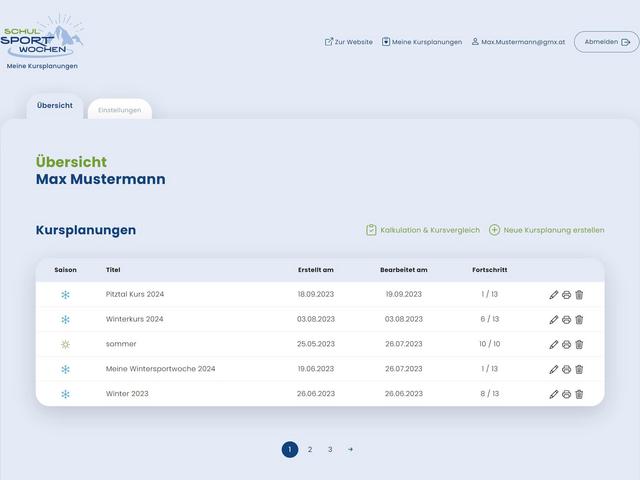640x480 pixels.
Task: Click the sun season icon for sommer
Action: 65,344
